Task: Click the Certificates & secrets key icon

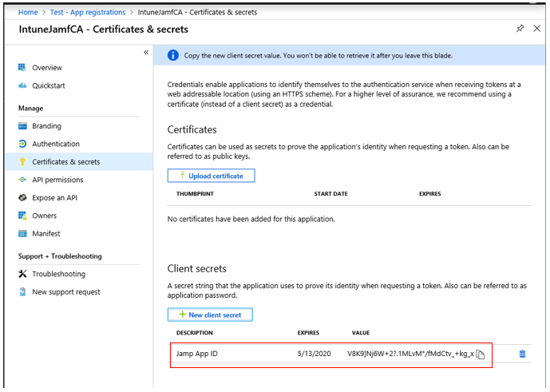Action: point(22,162)
